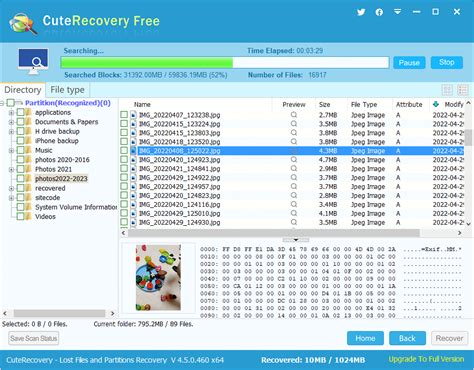Tick checkbox of IMG_20220420_124923.jpg
This screenshot has width=474, height=370.
(x=124, y=160)
